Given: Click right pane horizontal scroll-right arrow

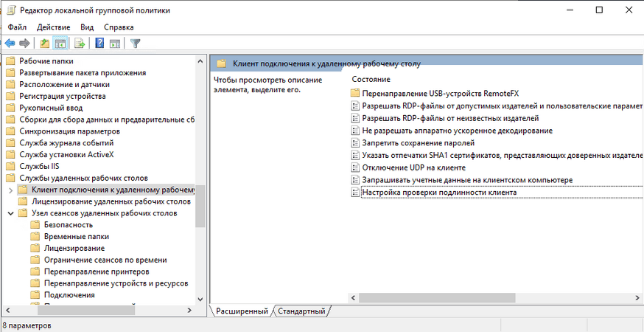Looking at the screenshot, I should (637, 297).
